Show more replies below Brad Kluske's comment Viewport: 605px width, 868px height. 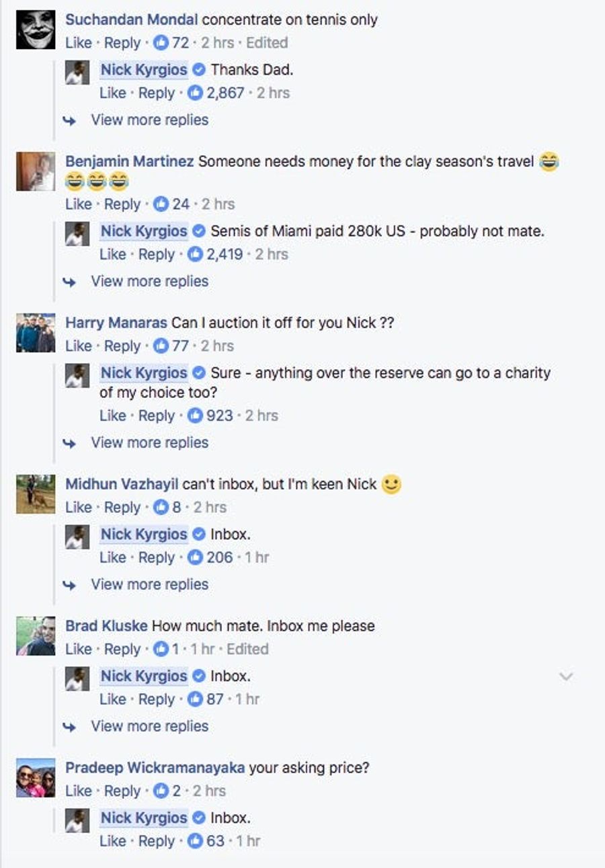click(x=149, y=726)
